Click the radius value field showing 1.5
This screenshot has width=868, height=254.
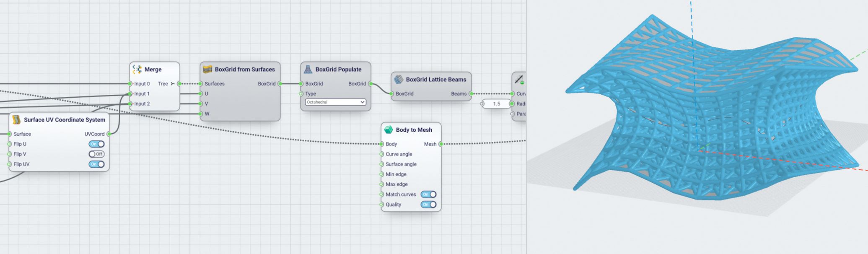point(496,104)
